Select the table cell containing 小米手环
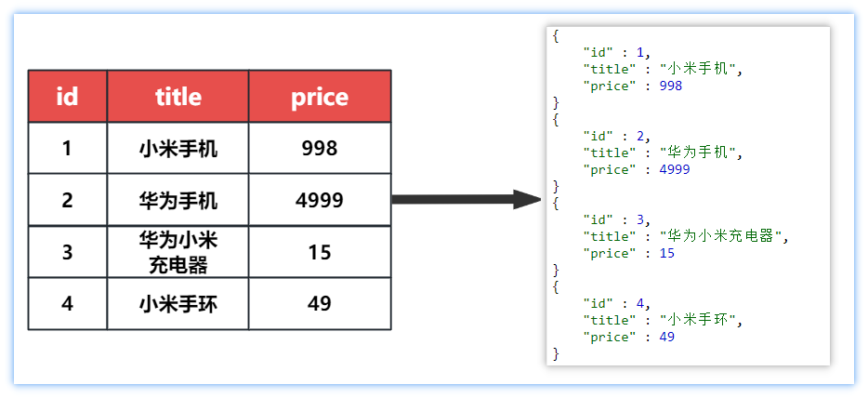The width and height of the screenshot is (868, 398). (178, 303)
